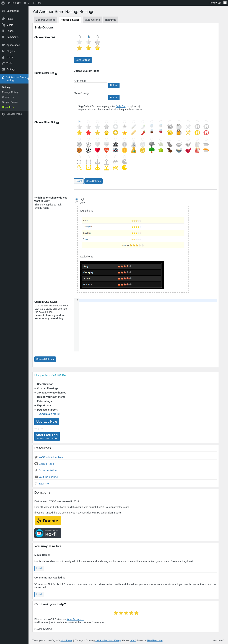This screenshot has height=644, width=228.
Task: Click the Start Free Trial button
Action: [47, 437]
